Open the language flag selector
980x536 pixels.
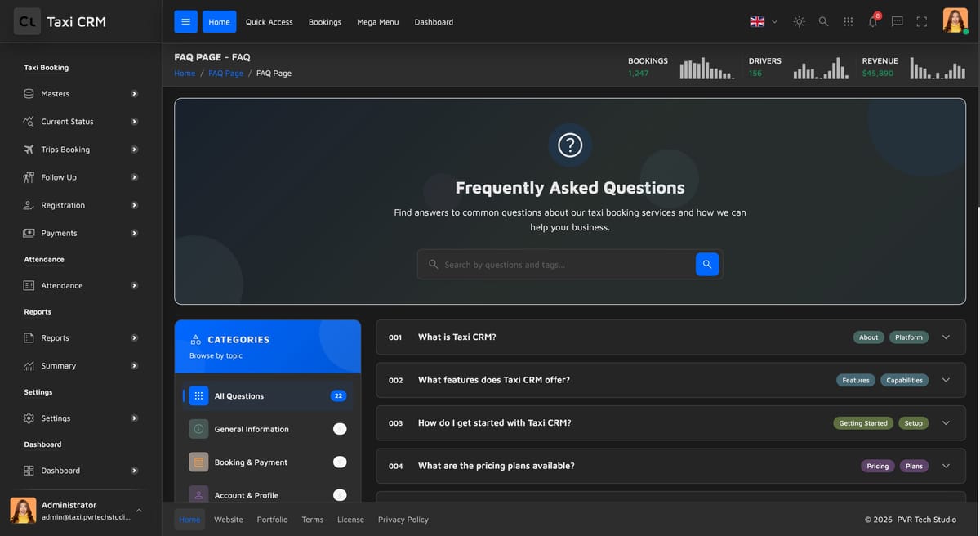pyautogui.click(x=764, y=22)
